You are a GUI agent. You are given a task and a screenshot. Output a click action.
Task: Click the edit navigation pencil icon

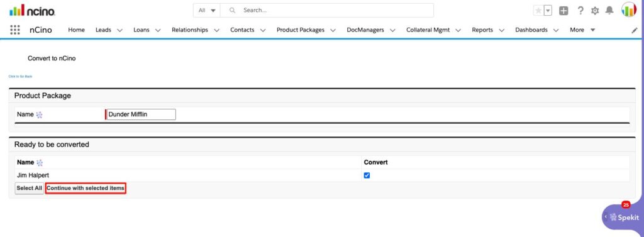coord(635,30)
